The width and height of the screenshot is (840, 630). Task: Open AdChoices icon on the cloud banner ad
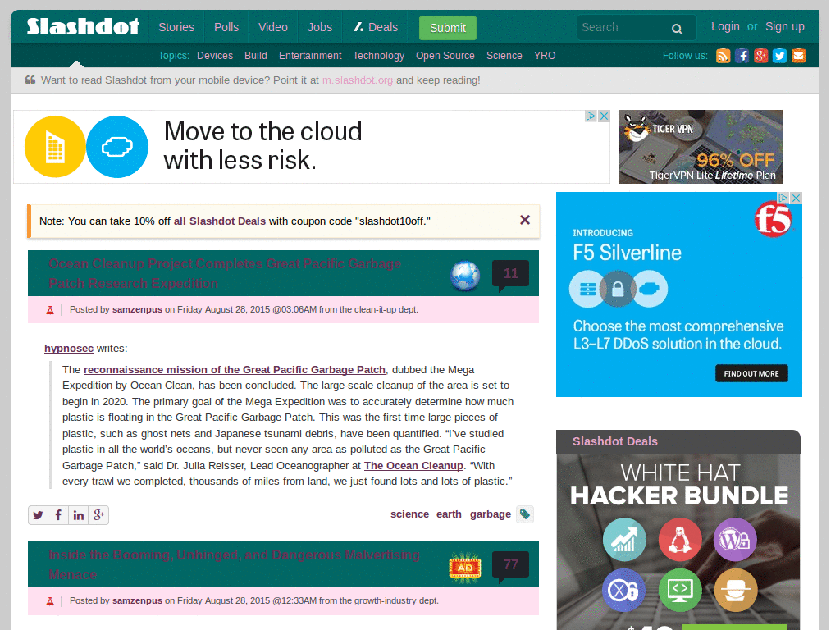(591, 116)
